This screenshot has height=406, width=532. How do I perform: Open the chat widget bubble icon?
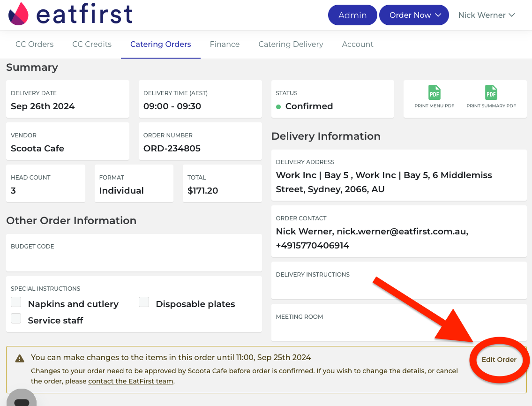pos(22,398)
